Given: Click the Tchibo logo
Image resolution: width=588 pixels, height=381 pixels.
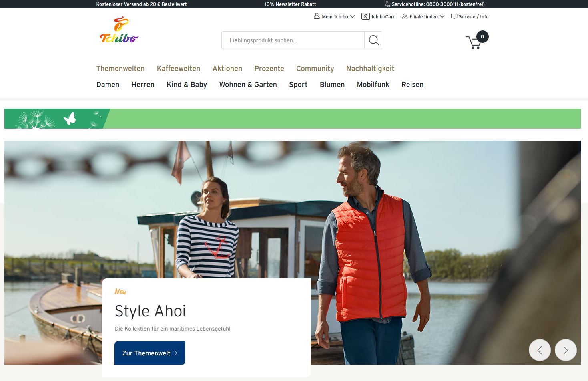Looking at the screenshot, I should [119, 30].
